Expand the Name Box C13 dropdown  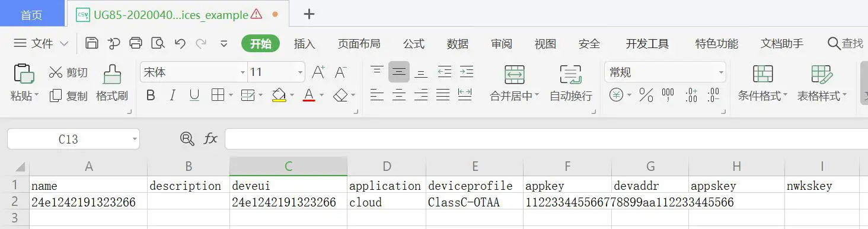coord(135,139)
